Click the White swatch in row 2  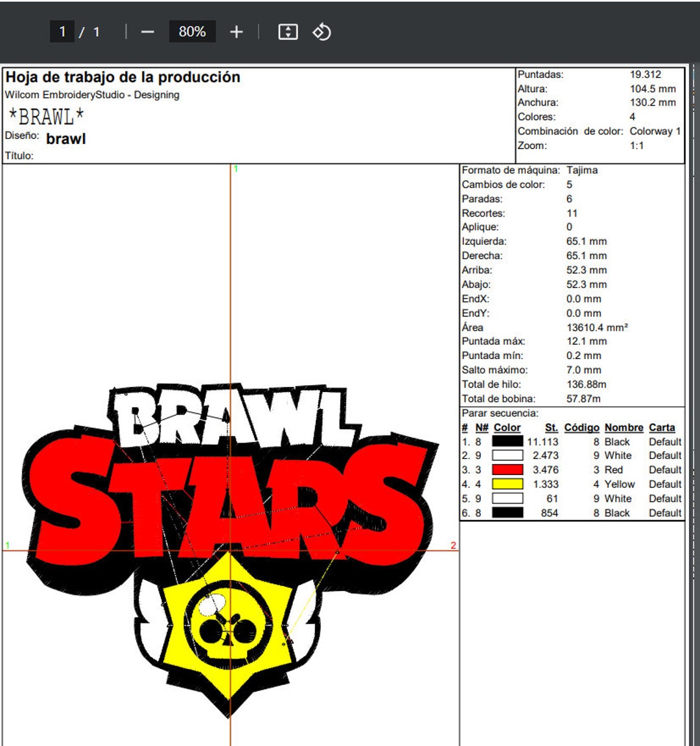[x=509, y=456]
